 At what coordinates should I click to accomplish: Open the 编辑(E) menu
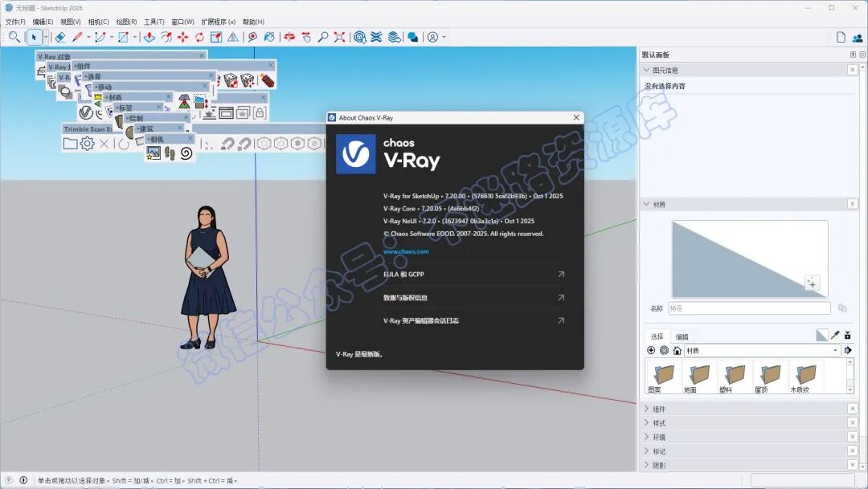coord(43,22)
